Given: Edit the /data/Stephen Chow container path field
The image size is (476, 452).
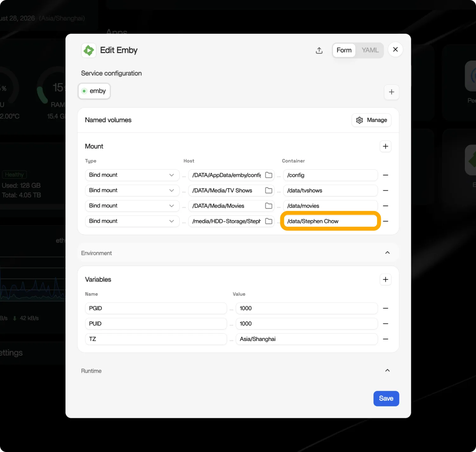Looking at the screenshot, I should coord(331,221).
